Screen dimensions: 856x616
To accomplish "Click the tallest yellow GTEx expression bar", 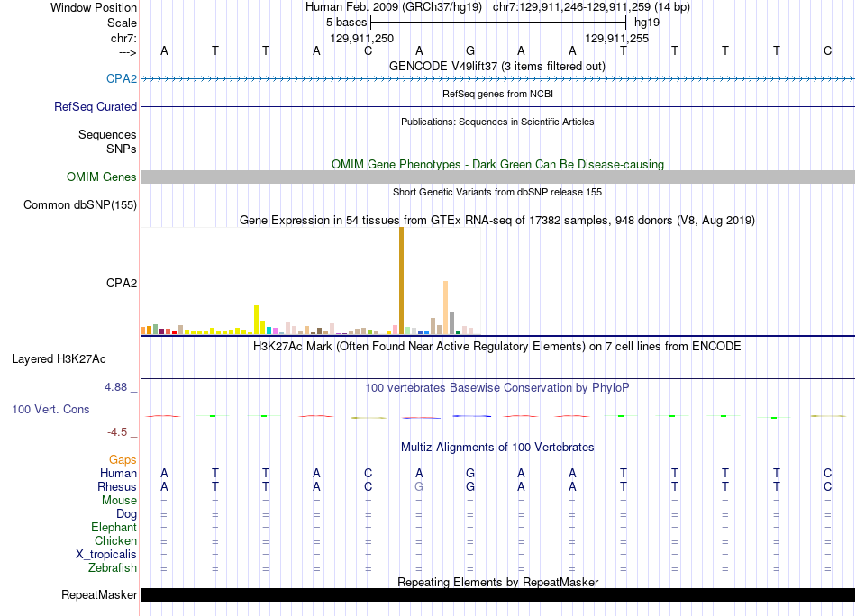I will [x=256, y=320].
